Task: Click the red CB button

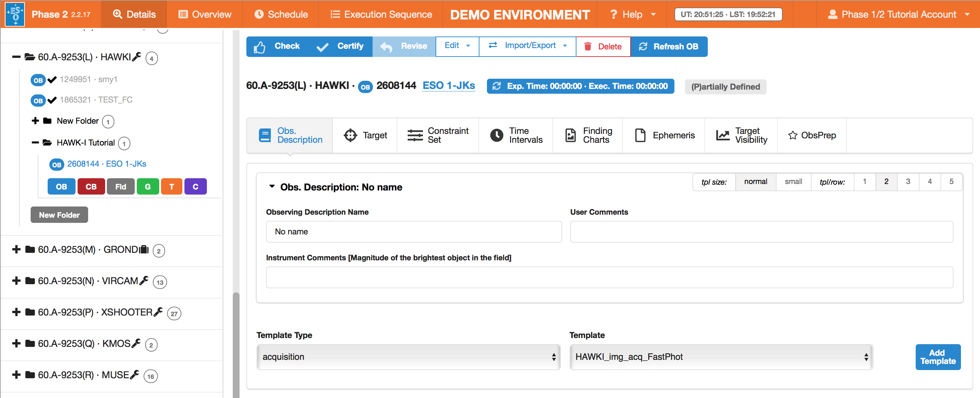Action: (91, 187)
